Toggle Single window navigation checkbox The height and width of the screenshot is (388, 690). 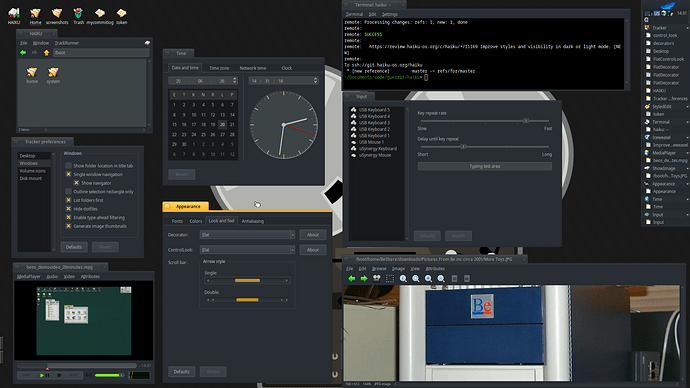click(x=68, y=174)
